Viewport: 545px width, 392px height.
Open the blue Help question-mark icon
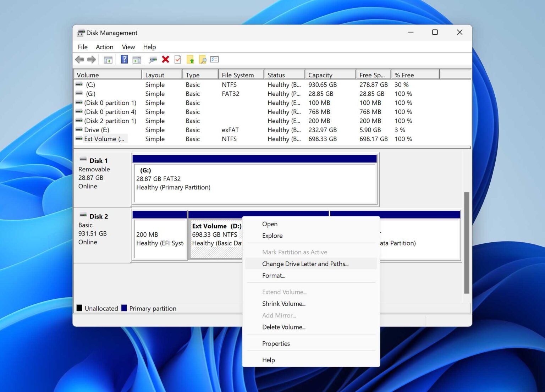pos(124,59)
